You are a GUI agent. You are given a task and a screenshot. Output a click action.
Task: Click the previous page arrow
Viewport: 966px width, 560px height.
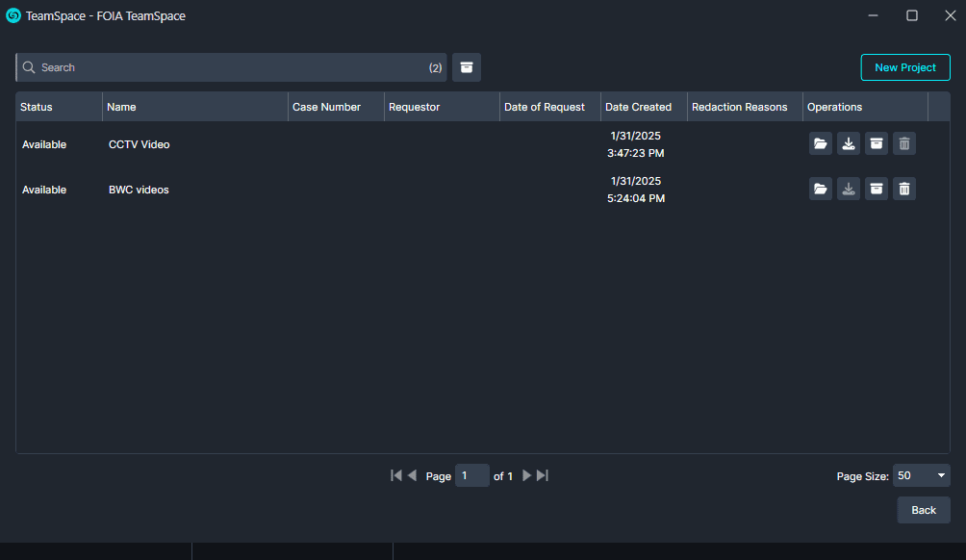pyautogui.click(x=412, y=474)
